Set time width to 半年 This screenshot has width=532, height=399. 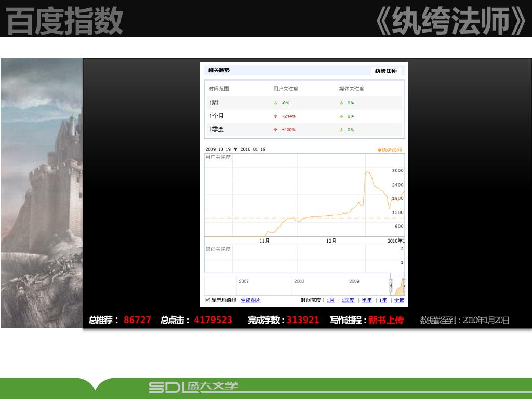pyautogui.click(x=367, y=300)
